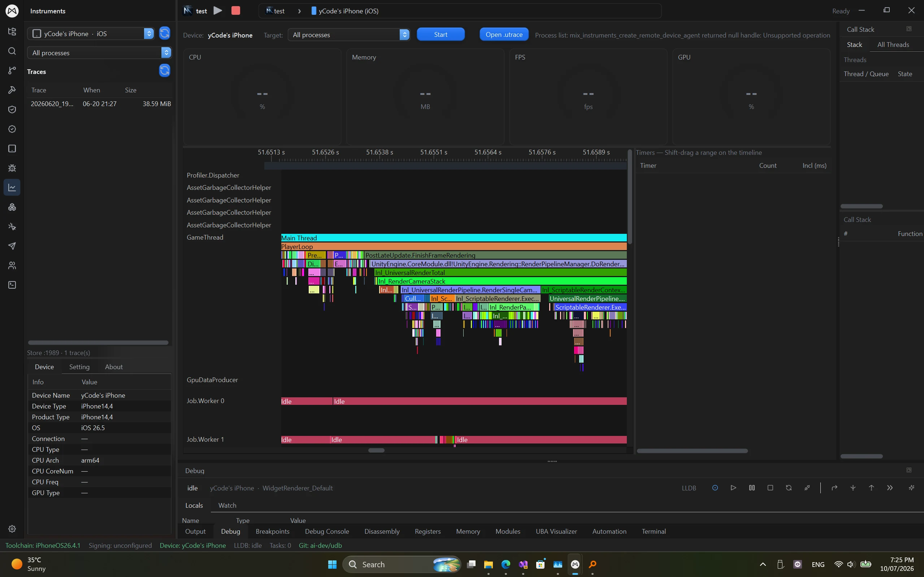This screenshot has height=577, width=924.
Task: Click the timeline vertical scrollbar thumb
Action: tap(630, 197)
